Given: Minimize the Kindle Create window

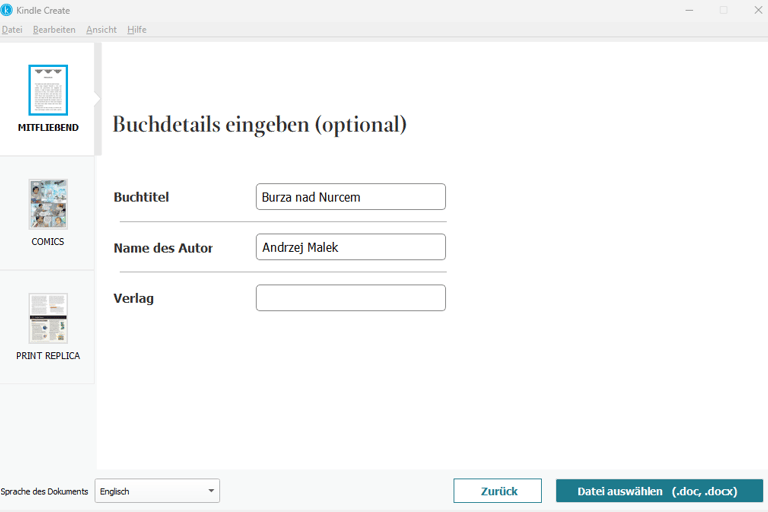Looking at the screenshot, I should (x=689, y=10).
